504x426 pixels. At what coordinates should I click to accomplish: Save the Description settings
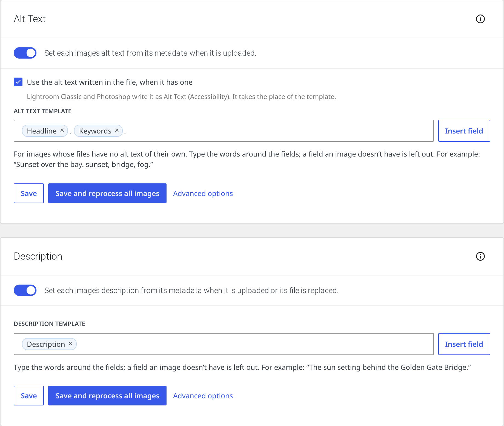coord(29,396)
